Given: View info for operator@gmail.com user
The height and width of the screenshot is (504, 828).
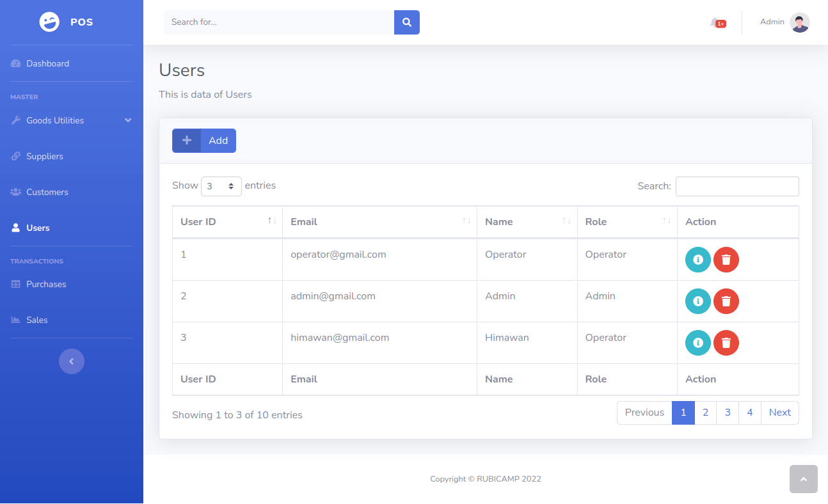Looking at the screenshot, I should 698,260.
